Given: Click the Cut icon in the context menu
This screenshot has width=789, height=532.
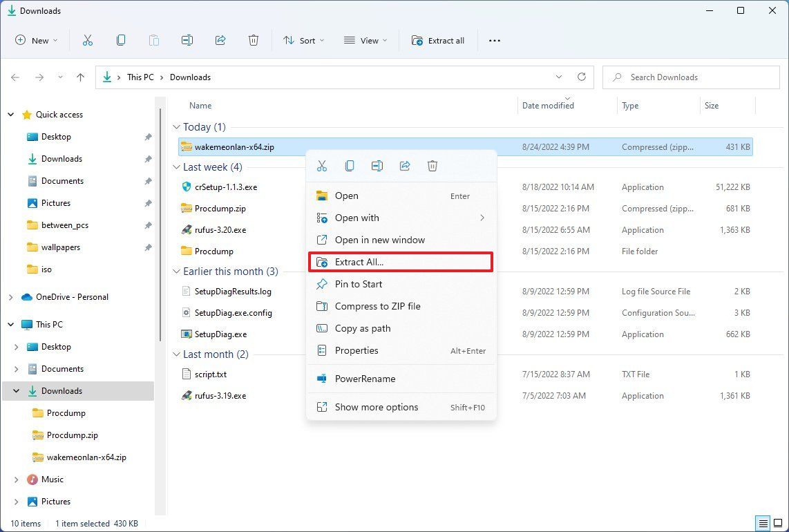Looking at the screenshot, I should 322,166.
